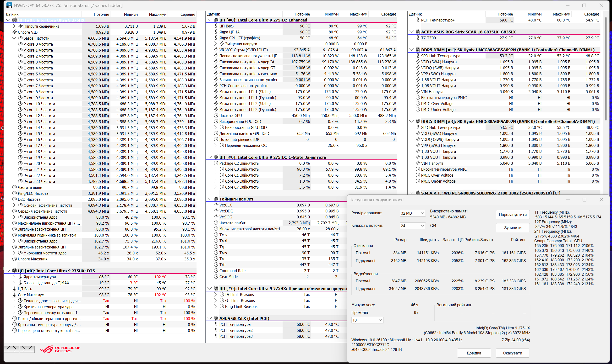The image size is (612, 364).
Task: Click the chip icon beside ASUS G835LX (Intel PCH)
Action: [216, 318]
